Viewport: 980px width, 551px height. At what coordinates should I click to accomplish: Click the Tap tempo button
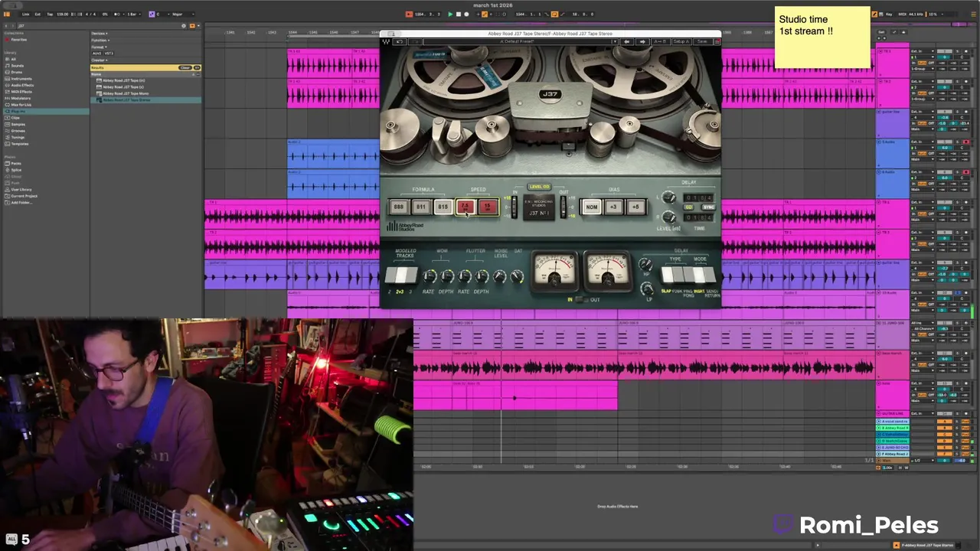[x=51, y=14]
